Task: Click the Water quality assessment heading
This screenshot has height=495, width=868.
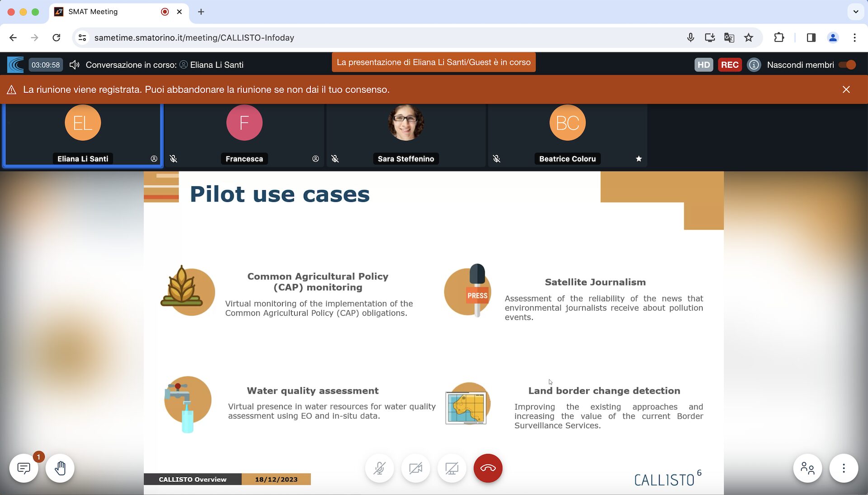Action: click(312, 391)
